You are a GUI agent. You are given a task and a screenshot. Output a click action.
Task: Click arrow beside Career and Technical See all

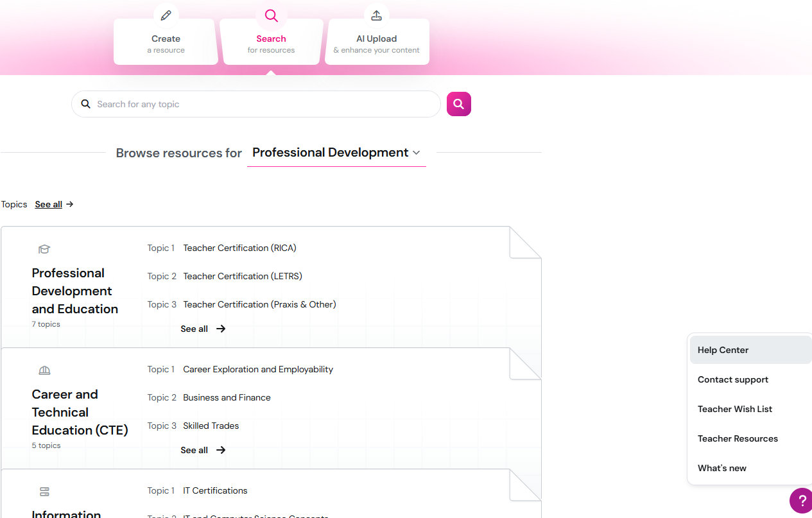pos(221,450)
